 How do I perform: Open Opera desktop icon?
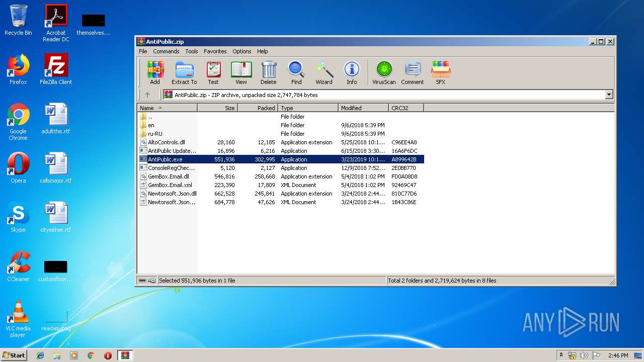pyautogui.click(x=18, y=168)
